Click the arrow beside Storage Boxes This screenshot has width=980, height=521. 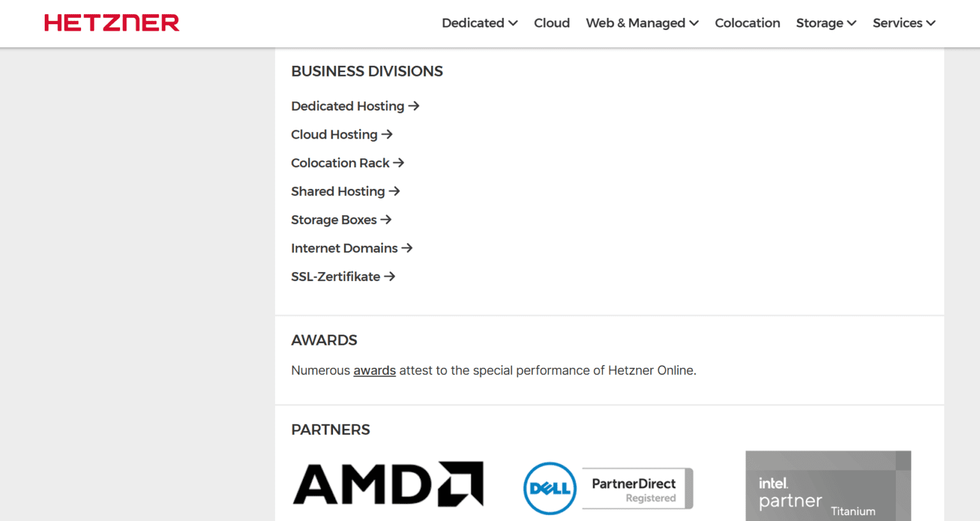tap(385, 219)
